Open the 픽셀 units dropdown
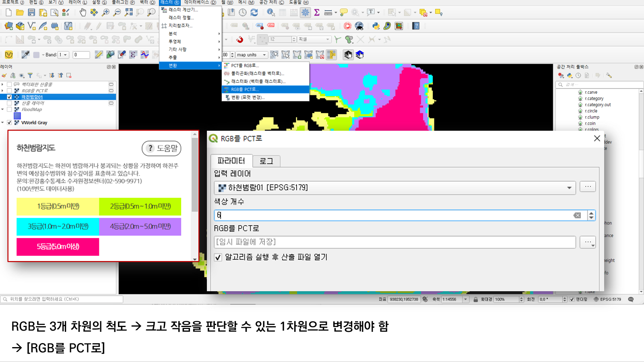Viewport: 644px width, 362px height. pos(314,39)
